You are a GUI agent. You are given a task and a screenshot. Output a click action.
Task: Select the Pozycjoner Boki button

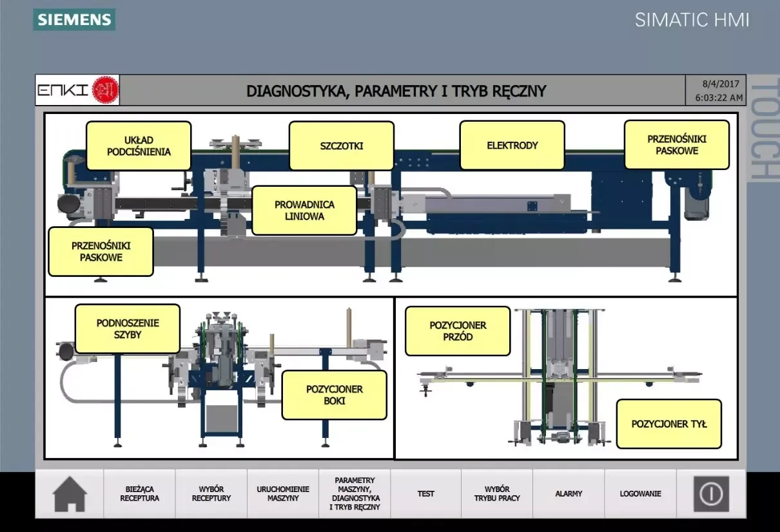[335, 395]
